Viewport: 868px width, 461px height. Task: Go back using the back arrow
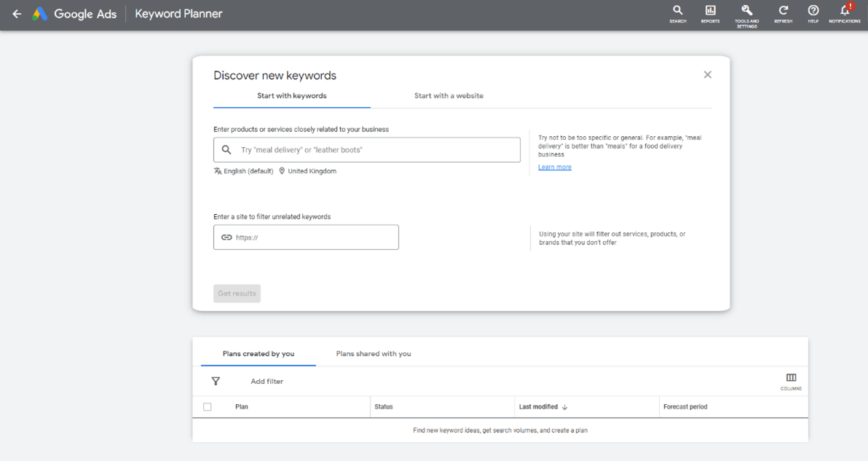pyautogui.click(x=17, y=14)
